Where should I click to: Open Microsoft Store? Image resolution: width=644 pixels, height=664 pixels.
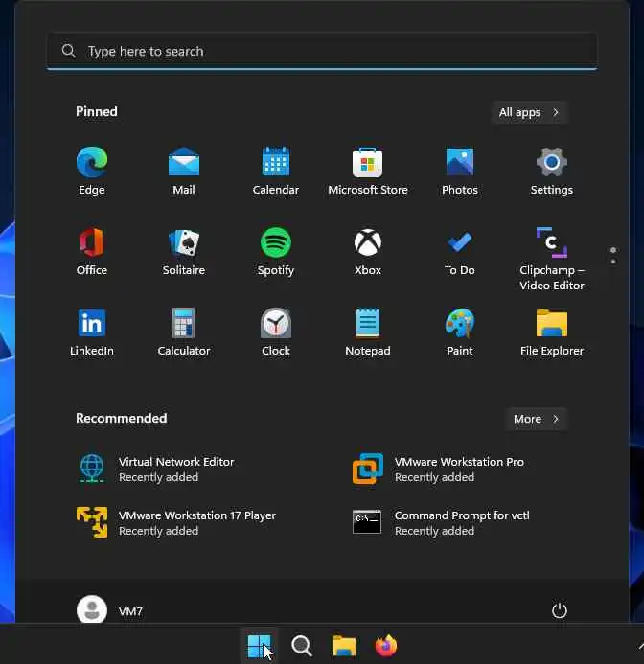point(367,171)
